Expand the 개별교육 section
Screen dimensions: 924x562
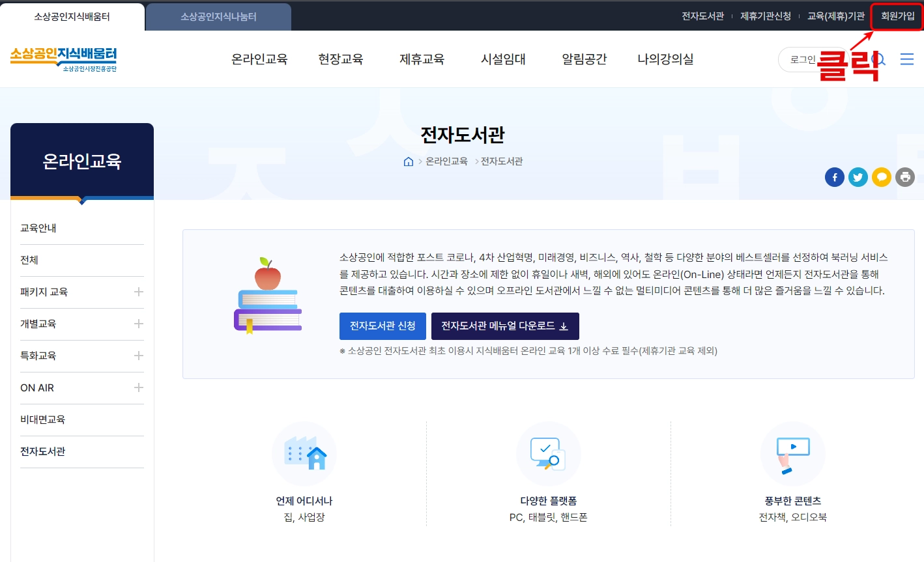(x=138, y=324)
